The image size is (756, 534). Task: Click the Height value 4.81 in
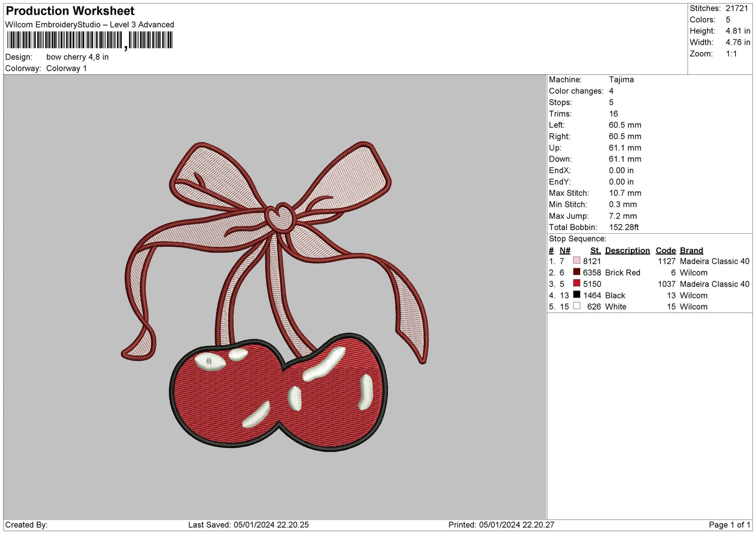[x=738, y=31]
